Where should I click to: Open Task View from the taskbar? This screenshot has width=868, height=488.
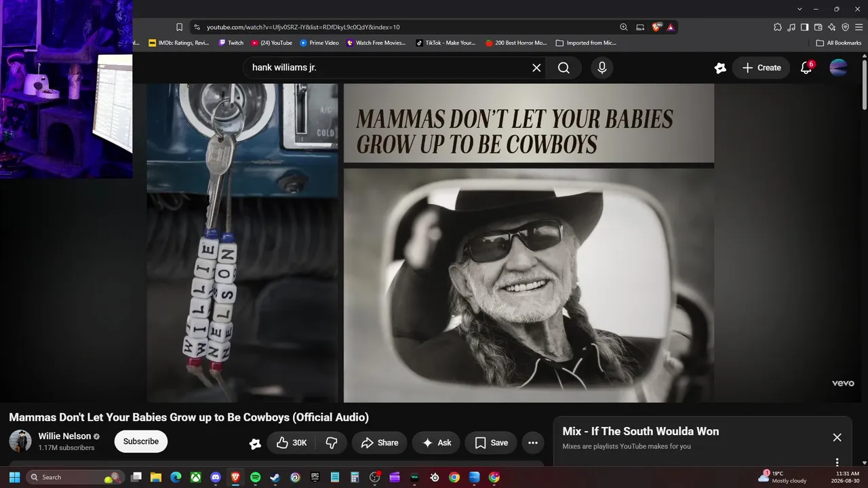point(136,477)
